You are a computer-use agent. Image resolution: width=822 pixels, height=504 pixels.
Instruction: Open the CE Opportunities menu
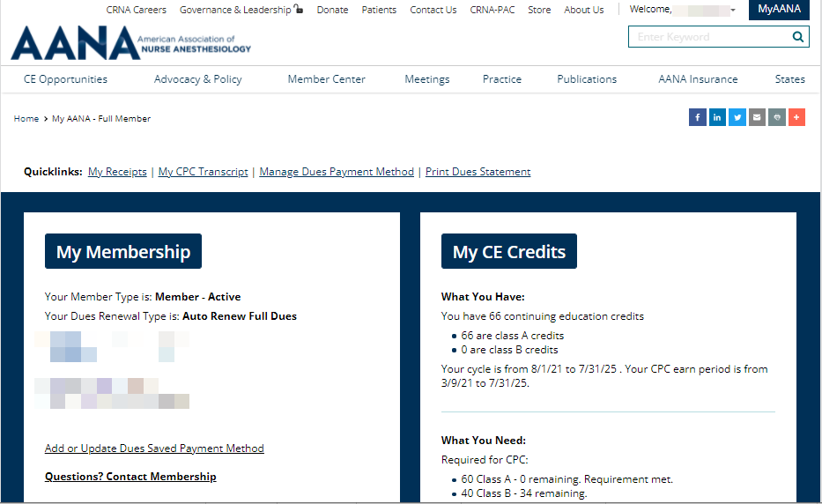[x=65, y=79]
